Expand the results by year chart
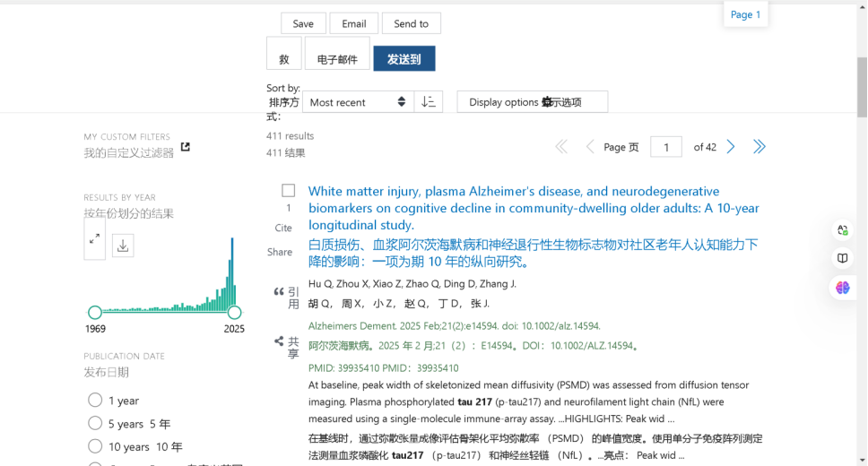The width and height of the screenshot is (868, 466). pos(94,239)
